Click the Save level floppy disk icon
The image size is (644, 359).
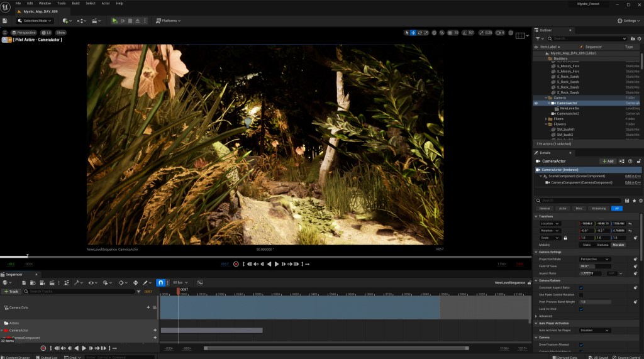[x=5, y=21]
